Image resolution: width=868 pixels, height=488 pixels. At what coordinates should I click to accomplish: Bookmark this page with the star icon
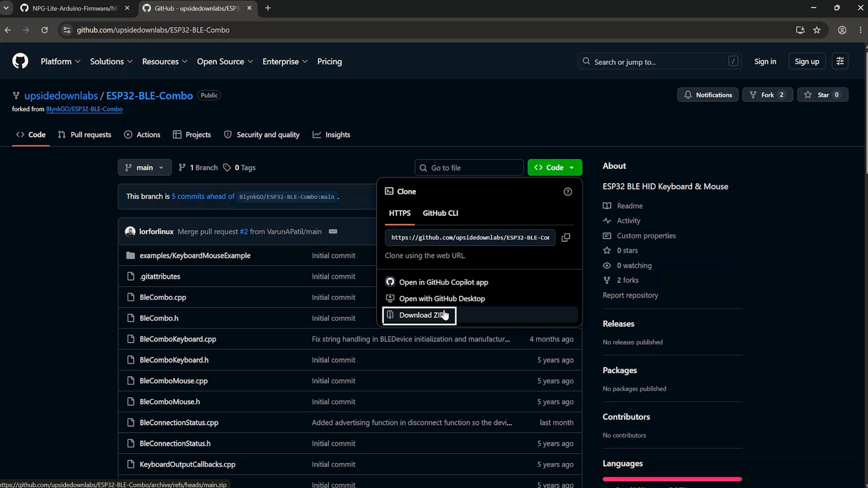[x=817, y=30]
